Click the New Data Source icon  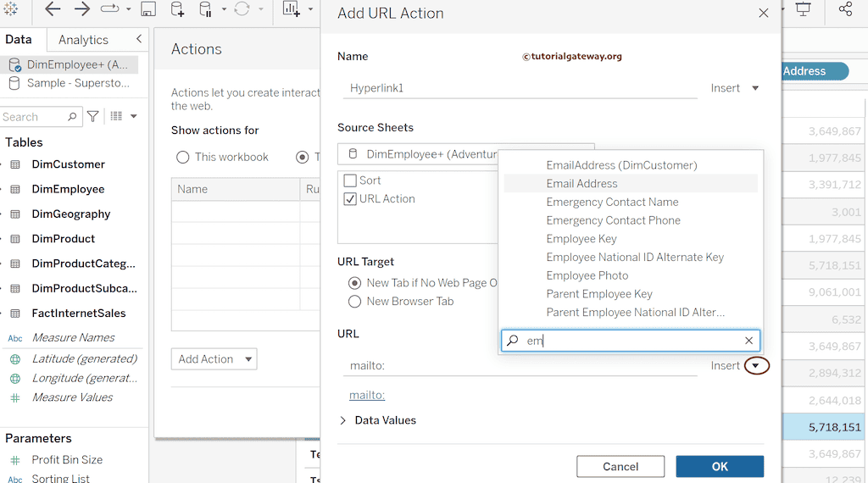coord(177,9)
